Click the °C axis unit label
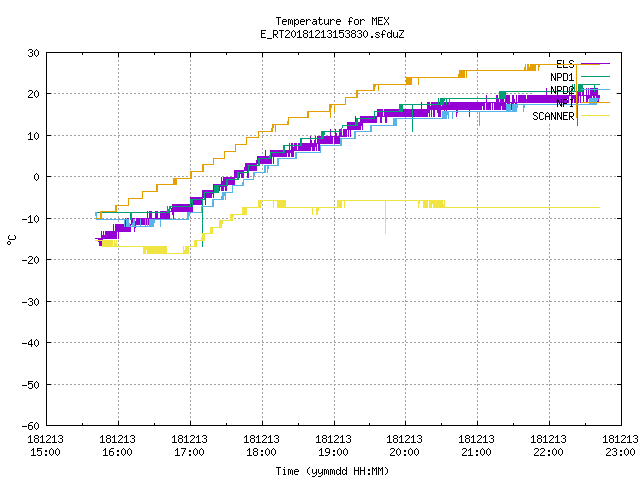This screenshot has width=640, height=480. pos(11,240)
